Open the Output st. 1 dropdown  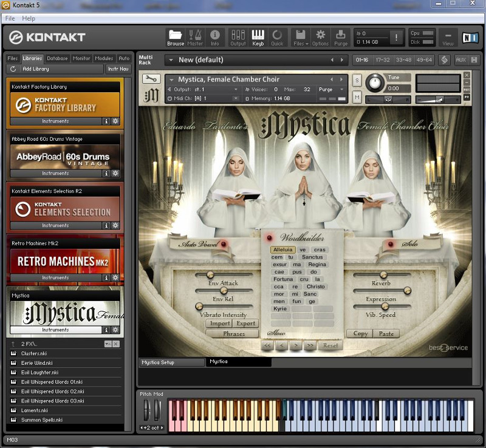(236, 89)
